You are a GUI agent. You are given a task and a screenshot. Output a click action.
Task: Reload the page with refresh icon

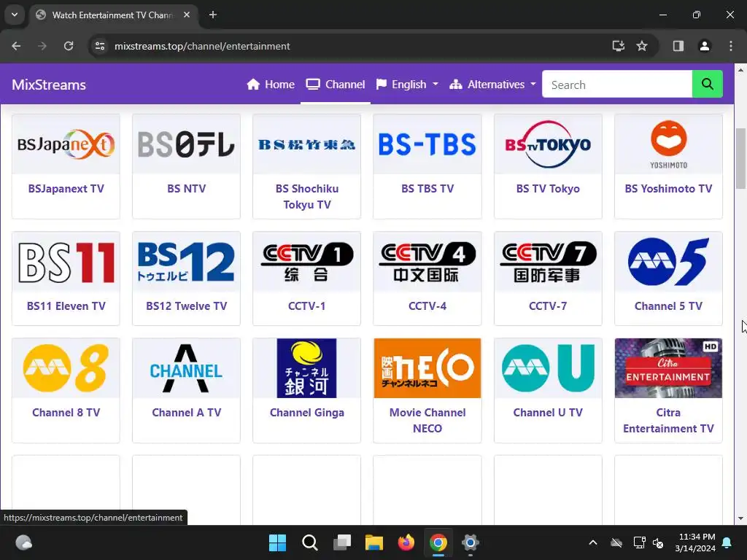[69, 46]
